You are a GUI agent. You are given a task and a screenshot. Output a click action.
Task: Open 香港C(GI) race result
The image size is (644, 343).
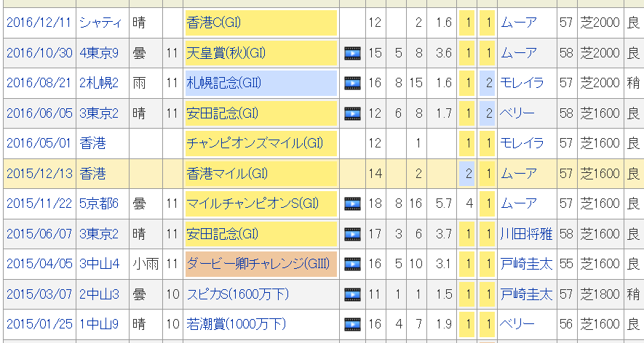point(213,23)
